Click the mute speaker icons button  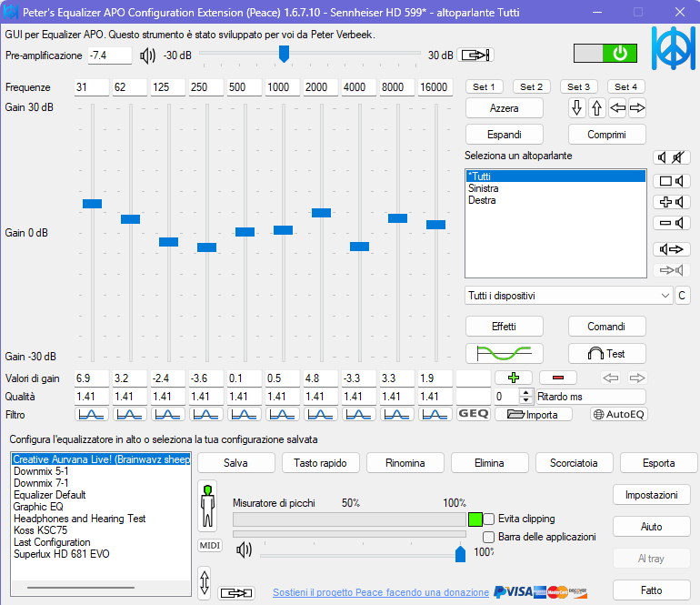[x=672, y=157]
